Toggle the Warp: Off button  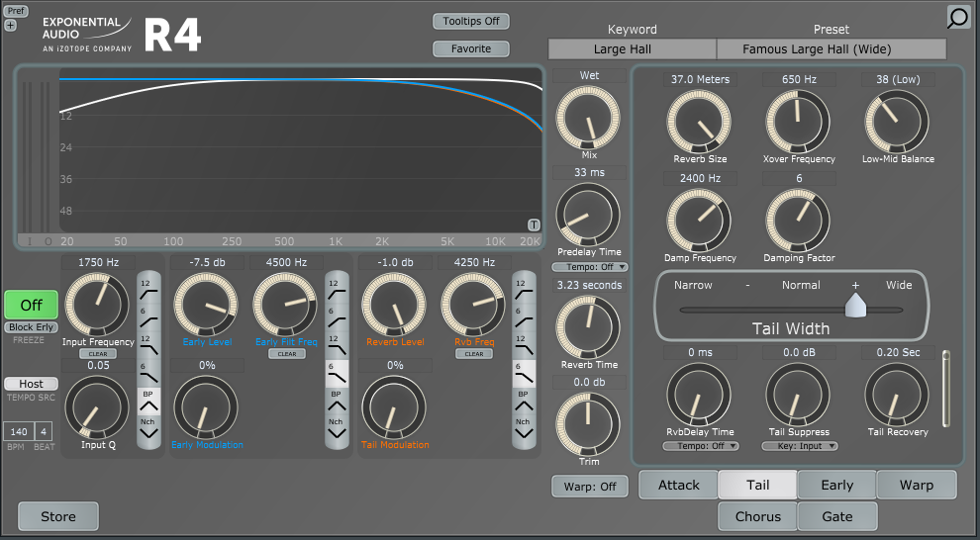[589, 487]
